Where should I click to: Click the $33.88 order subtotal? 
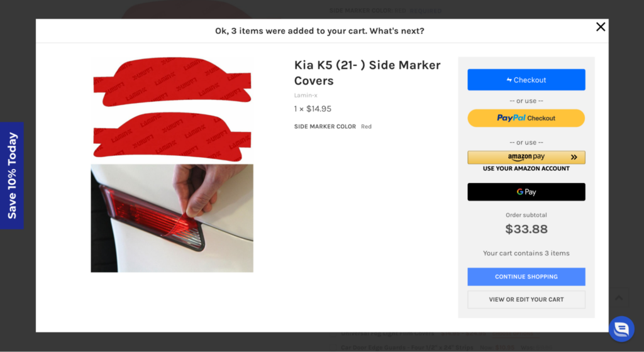point(526,229)
